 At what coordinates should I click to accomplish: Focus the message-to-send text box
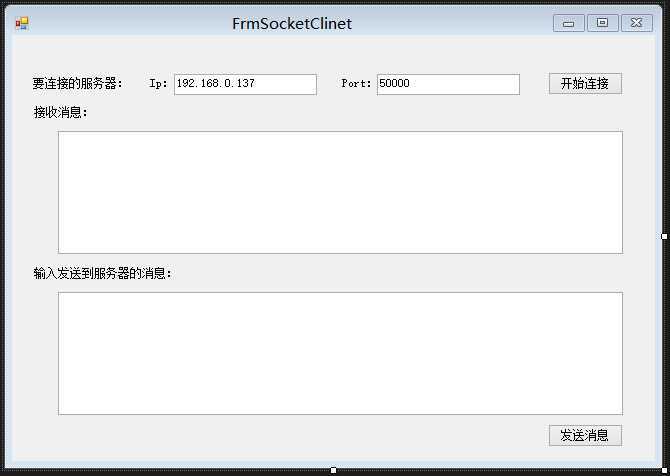(340, 353)
